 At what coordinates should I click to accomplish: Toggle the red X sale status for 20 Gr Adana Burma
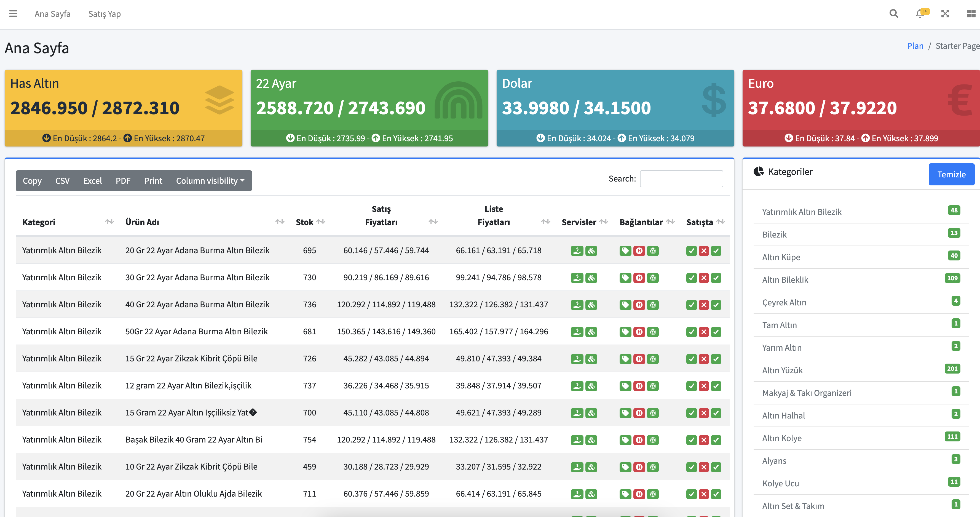[704, 251]
